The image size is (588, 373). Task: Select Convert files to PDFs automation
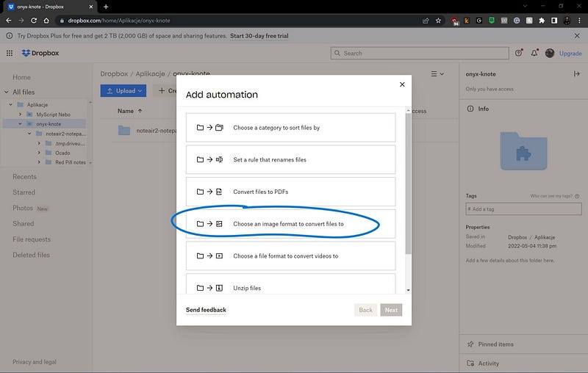(290, 192)
